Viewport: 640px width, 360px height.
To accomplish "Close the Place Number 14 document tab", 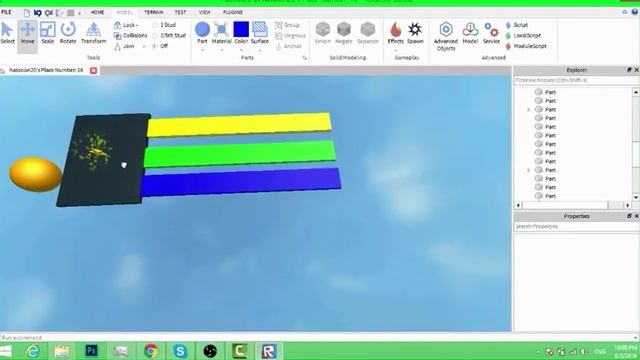I will click(x=93, y=70).
